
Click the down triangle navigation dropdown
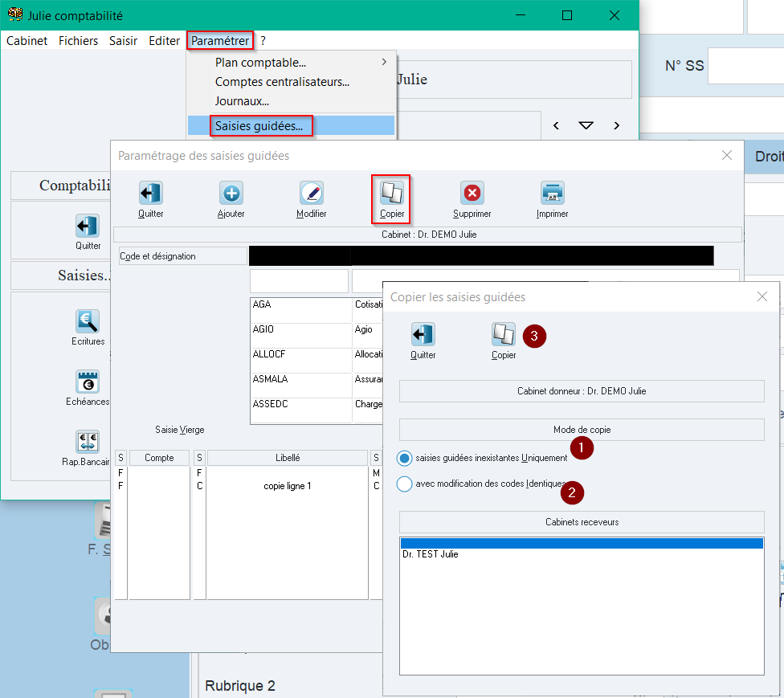pos(586,125)
